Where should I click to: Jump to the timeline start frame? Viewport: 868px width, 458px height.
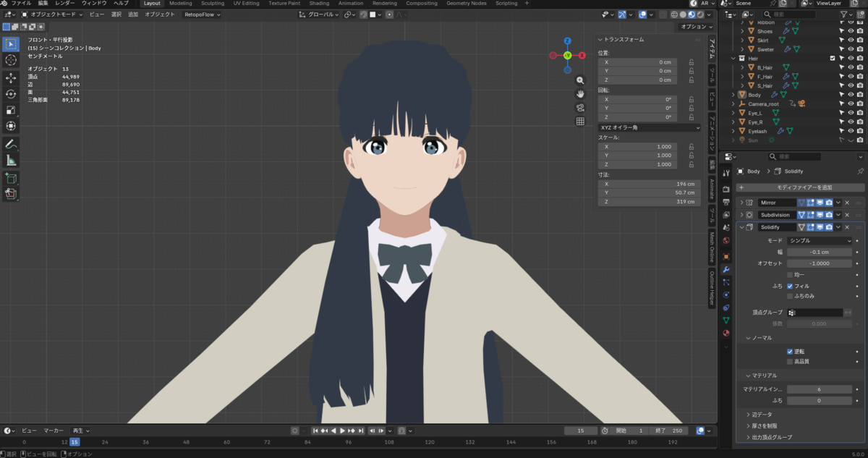[x=315, y=431]
